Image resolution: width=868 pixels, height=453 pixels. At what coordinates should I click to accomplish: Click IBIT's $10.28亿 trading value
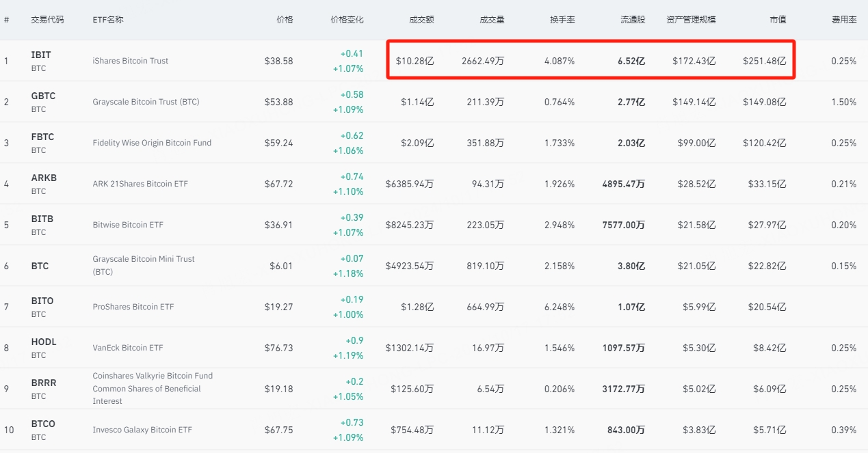coord(415,61)
